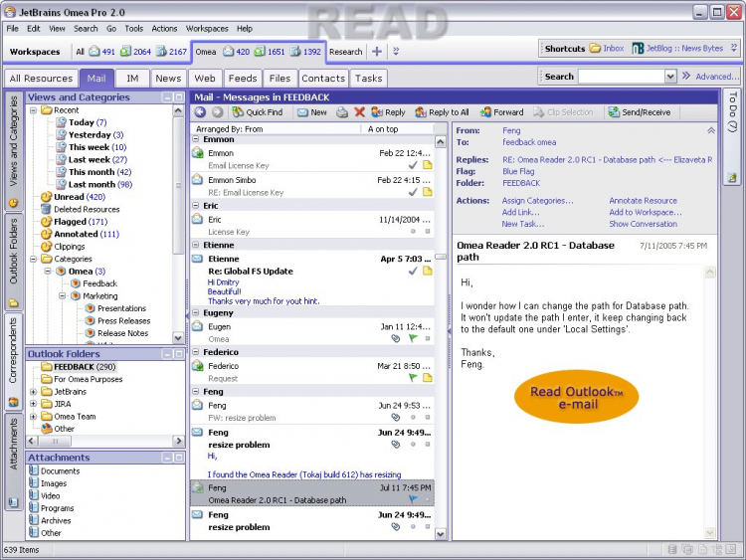Click Reply to All button
Viewport: 746px width, 560px height.
click(x=442, y=112)
